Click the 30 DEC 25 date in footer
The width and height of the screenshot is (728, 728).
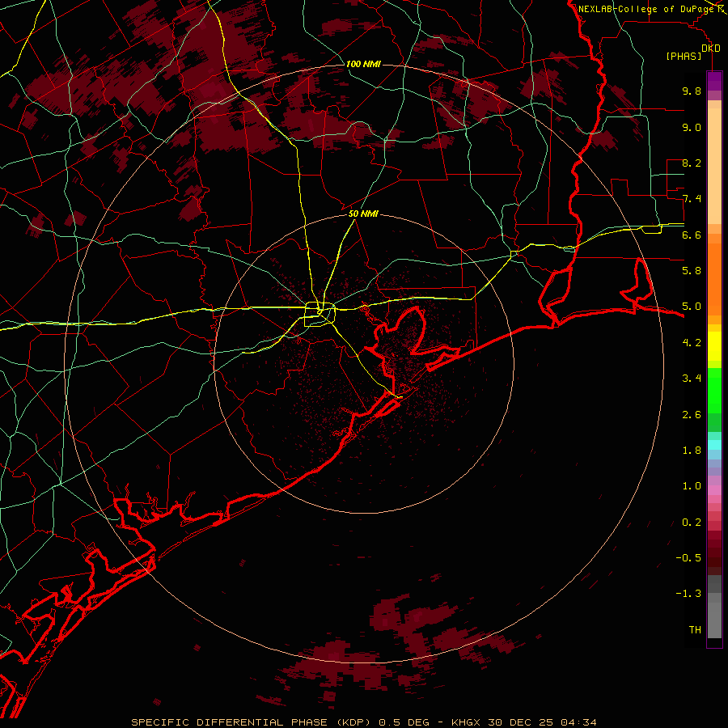click(x=522, y=722)
